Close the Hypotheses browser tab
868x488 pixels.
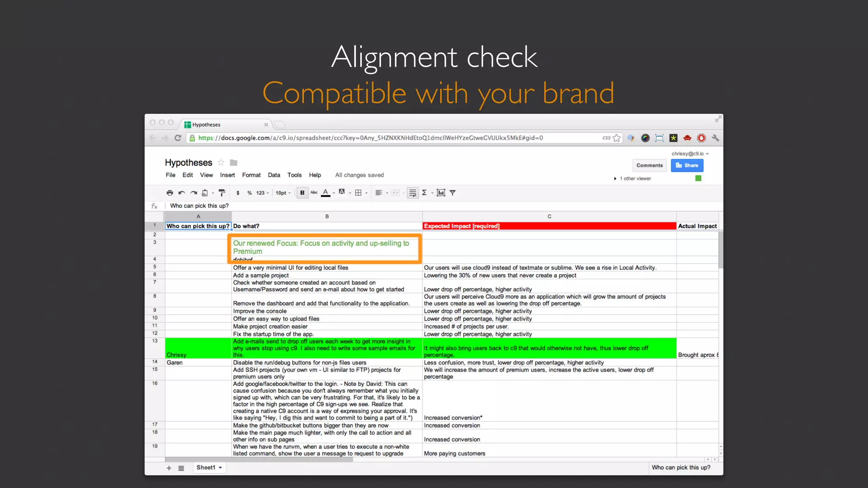coord(266,125)
